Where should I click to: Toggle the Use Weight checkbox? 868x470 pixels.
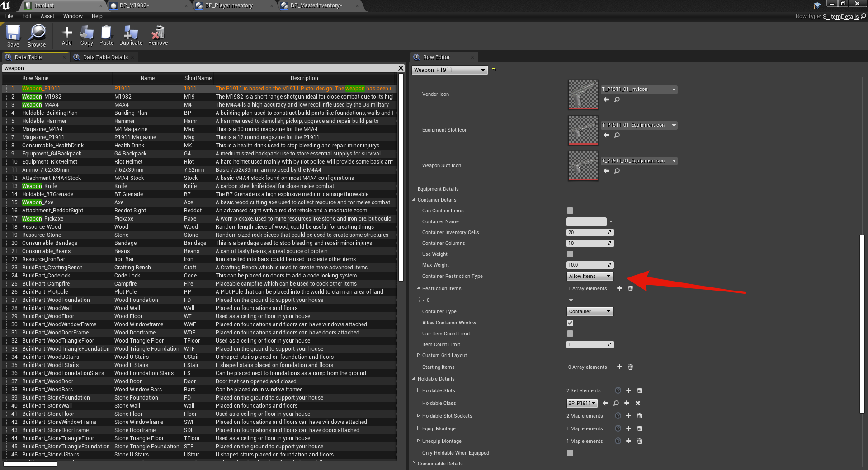tap(570, 254)
